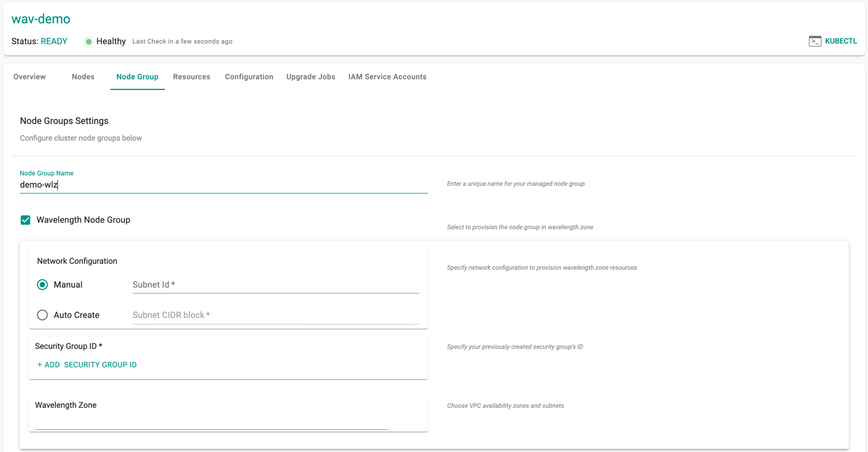
Task: Click the wav-demo cluster title
Action: 41,19
